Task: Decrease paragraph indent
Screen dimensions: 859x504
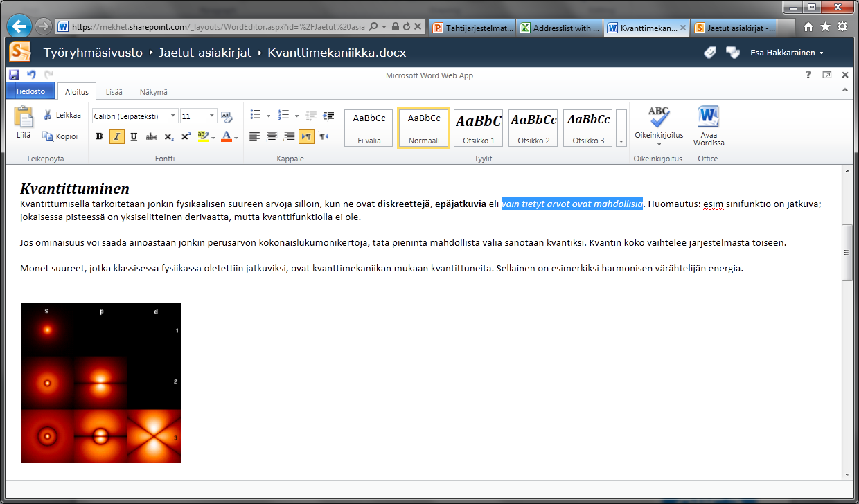Action: (312, 116)
